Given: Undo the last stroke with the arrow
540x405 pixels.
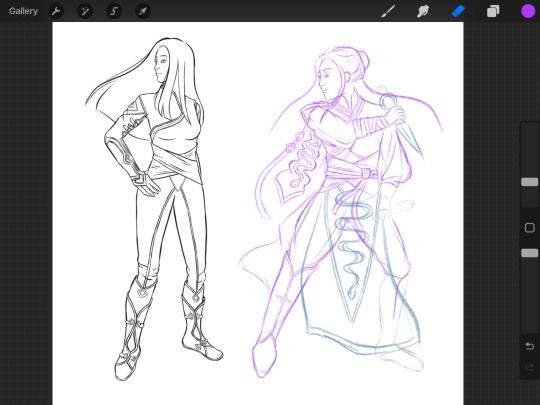Looking at the screenshot, I should [529, 346].
